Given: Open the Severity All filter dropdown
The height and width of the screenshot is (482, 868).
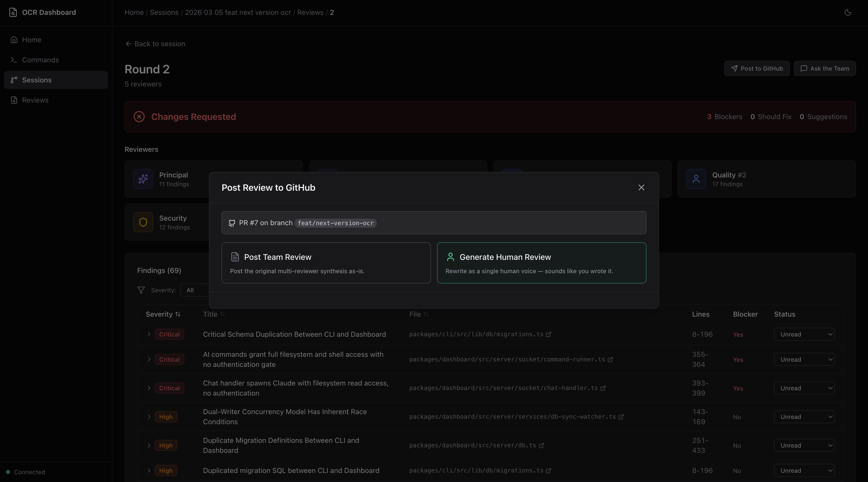Looking at the screenshot, I should pos(194,290).
